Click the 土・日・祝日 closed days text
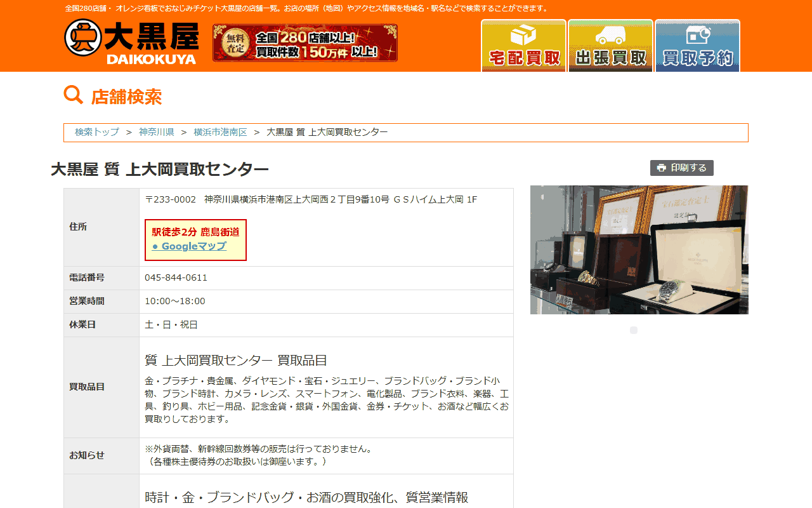 click(171, 324)
